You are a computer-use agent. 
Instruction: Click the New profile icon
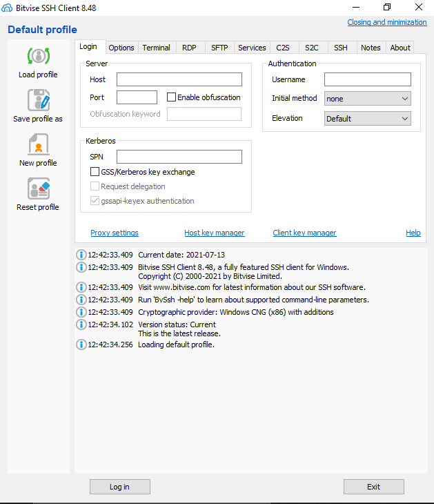click(39, 144)
